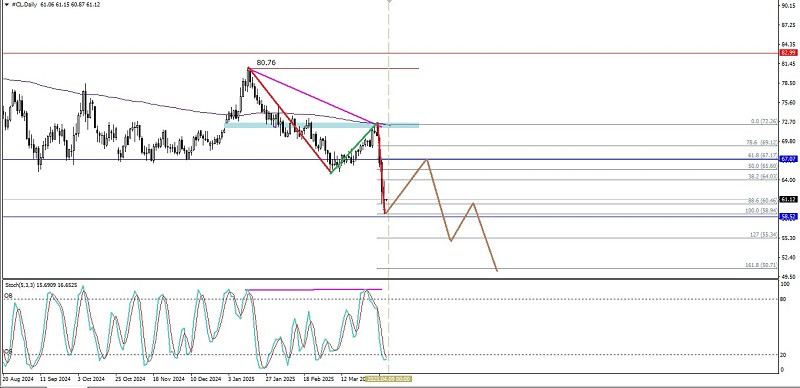
Task: Click the 11 Sep 2024 date label
Action: (x=55, y=379)
